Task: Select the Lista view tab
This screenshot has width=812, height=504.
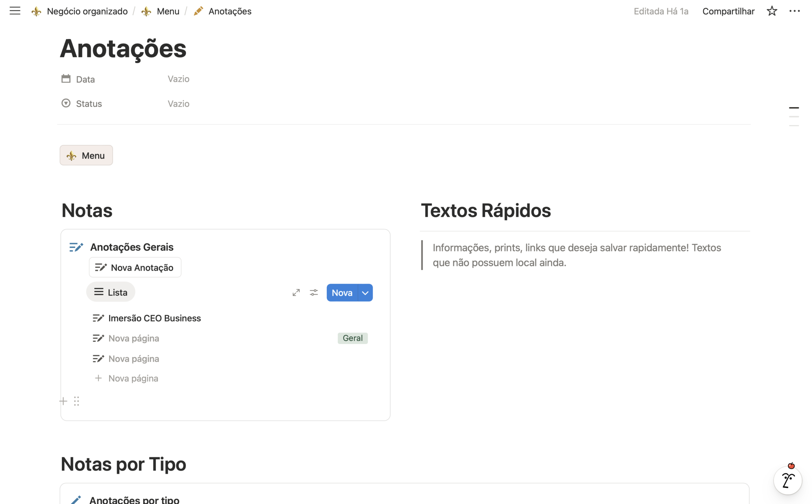Action: click(x=111, y=292)
